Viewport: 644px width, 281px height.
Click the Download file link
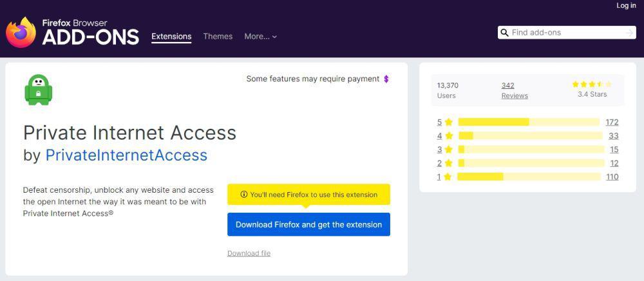coord(249,253)
